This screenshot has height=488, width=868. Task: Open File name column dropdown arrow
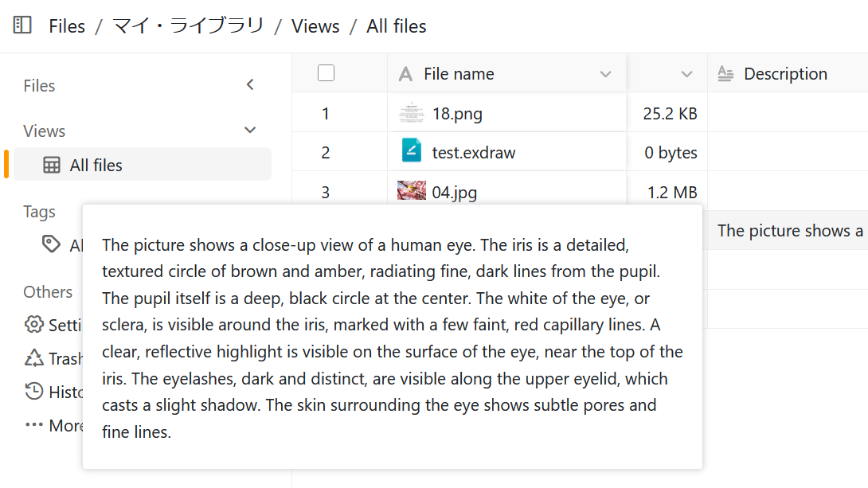coord(605,74)
